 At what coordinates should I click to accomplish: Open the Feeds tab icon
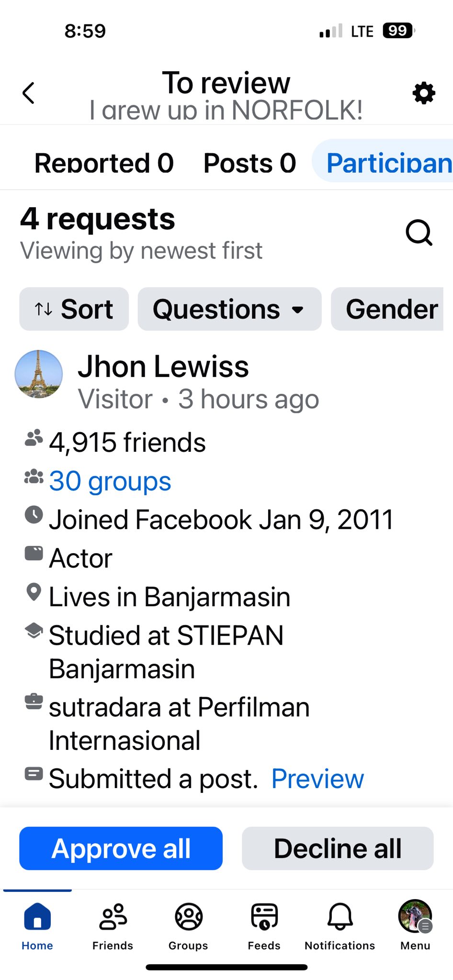264,916
